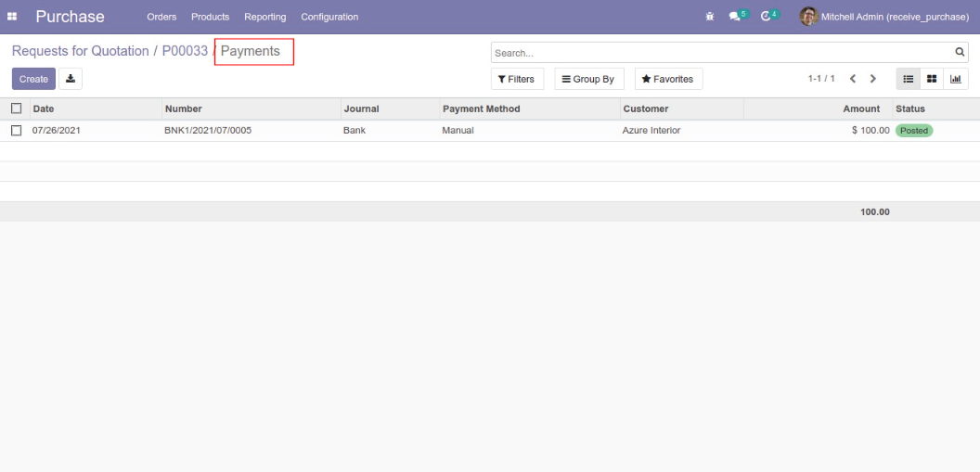Tick the select-all header checkbox
The width and height of the screenshot is (980, 472).
(17, 108)
